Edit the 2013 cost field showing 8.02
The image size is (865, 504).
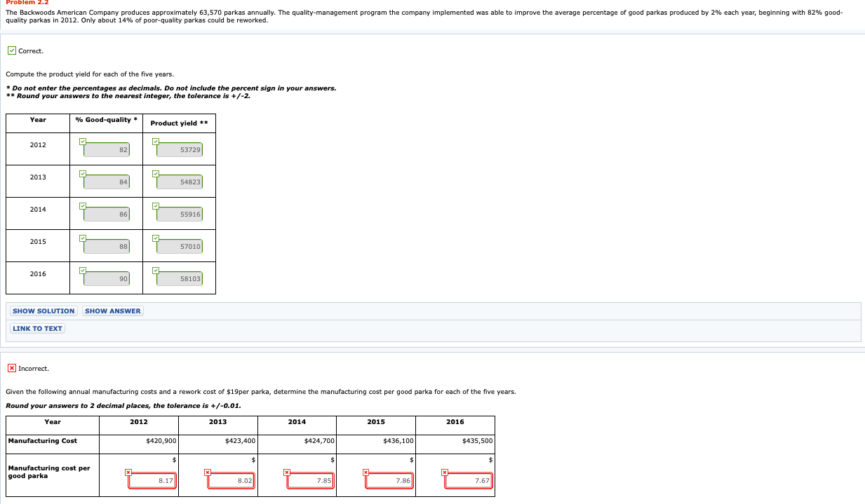tap(232, 481)
